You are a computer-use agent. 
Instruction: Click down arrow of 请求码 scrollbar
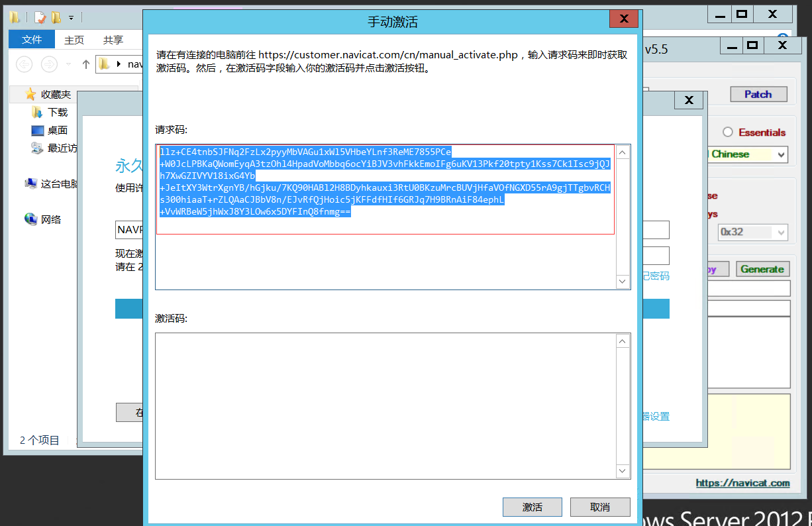[x=623, y=282]
